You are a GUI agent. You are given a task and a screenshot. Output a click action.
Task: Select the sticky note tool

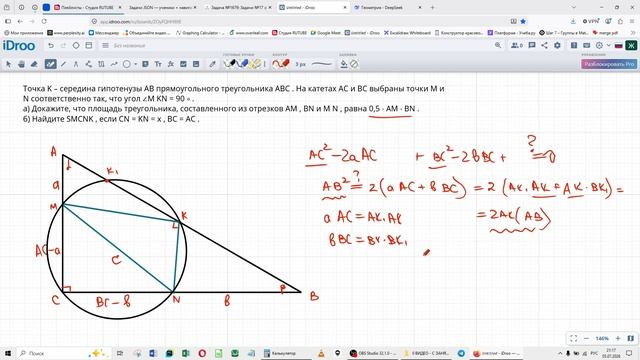(145, 64)
